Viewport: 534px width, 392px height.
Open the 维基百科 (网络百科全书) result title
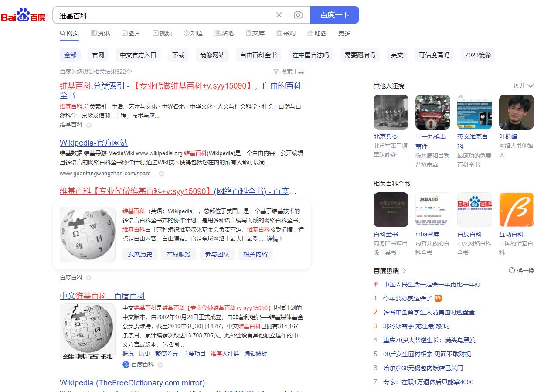tap(178, 191)
